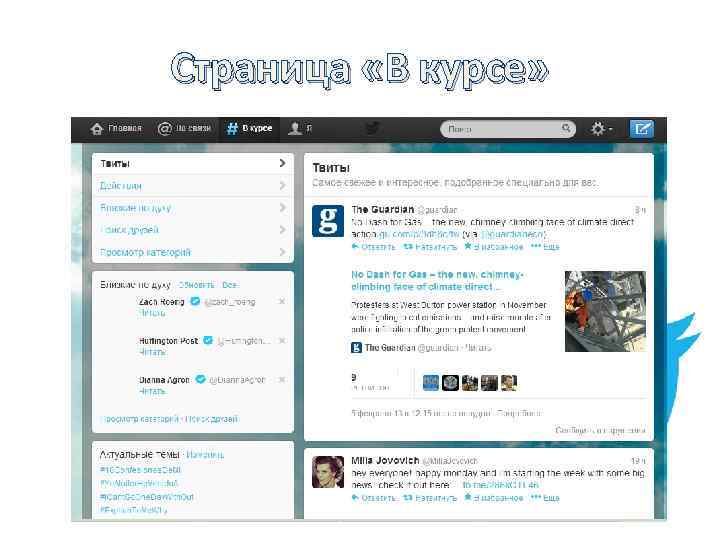
Task: Open Zach Roerig profile name
Action: coord(161,302)
